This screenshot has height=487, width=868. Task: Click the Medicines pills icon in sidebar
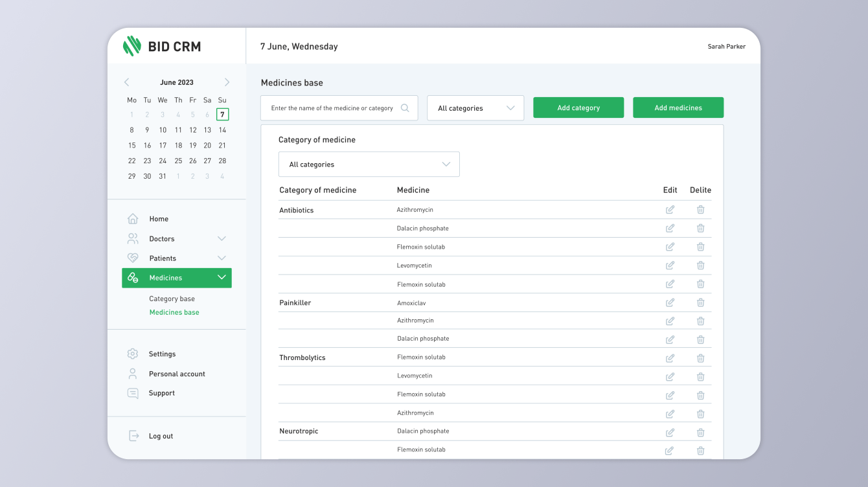133,278
